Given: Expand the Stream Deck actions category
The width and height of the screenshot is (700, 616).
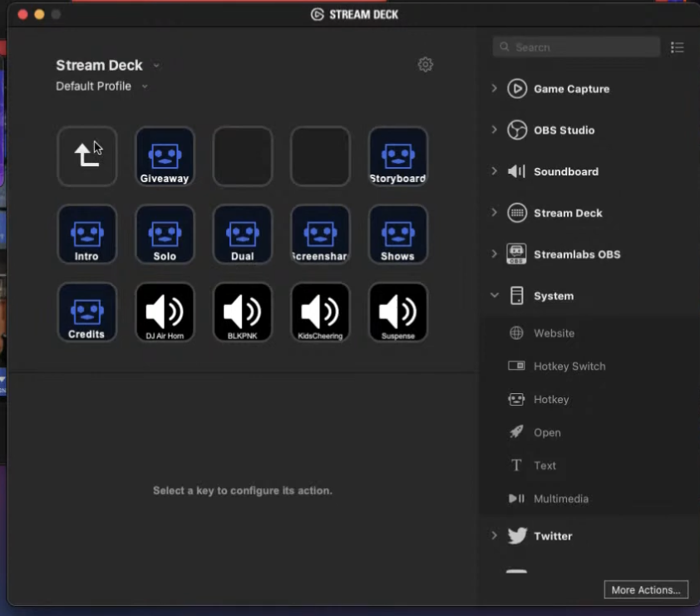Looking at the screenshot, I should point(494,213).
